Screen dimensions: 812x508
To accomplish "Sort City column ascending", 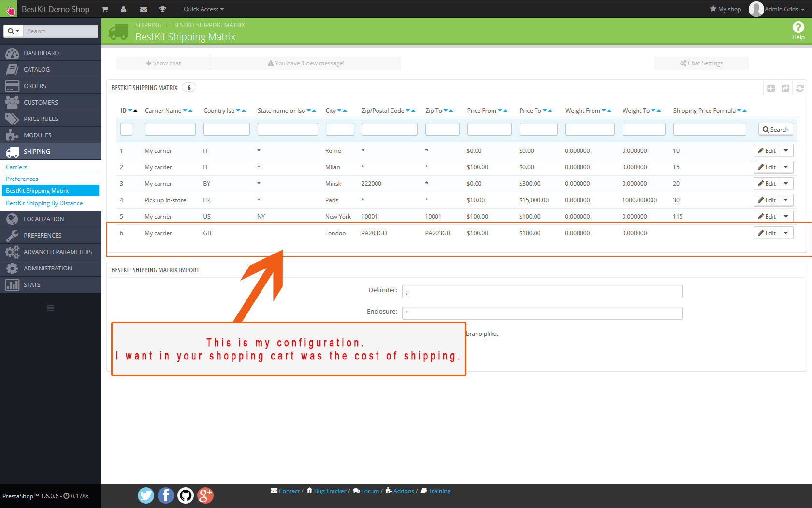I will 345,111.
